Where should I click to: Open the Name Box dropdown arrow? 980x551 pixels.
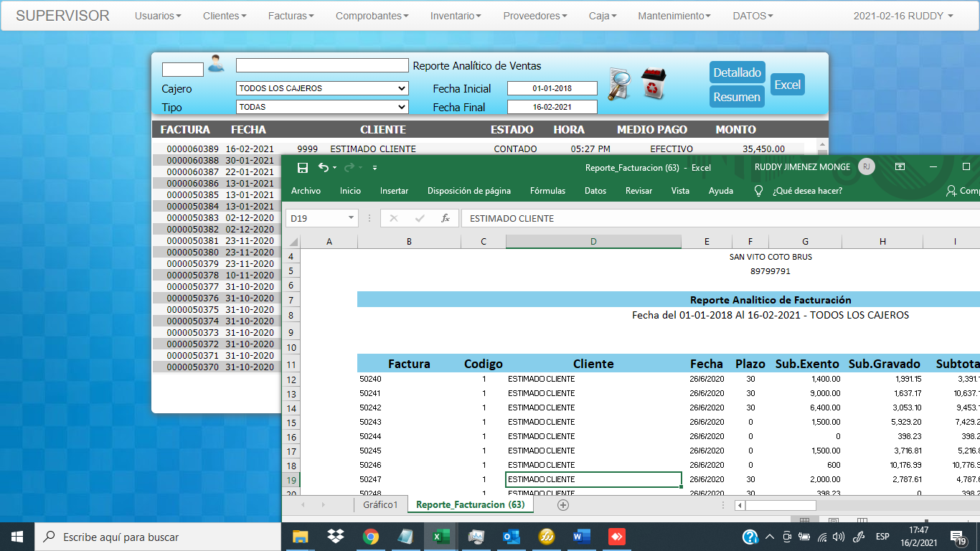tap(352, 218)
